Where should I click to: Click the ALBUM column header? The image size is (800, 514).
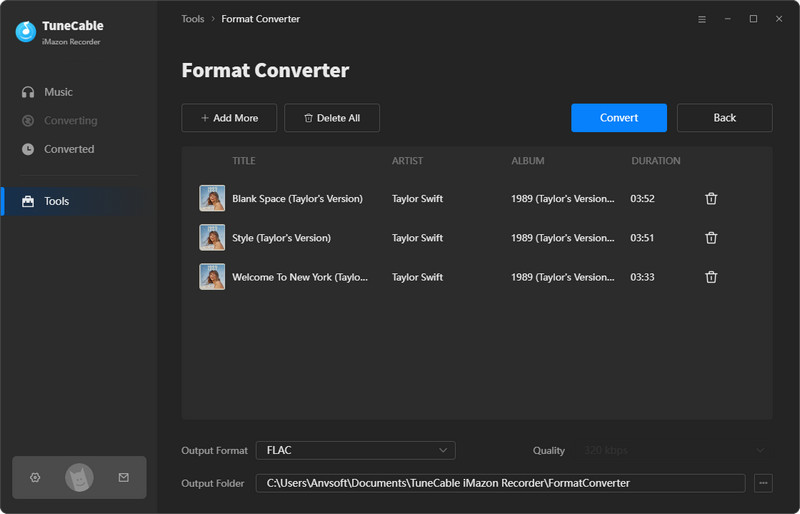[x=528, y=161]
